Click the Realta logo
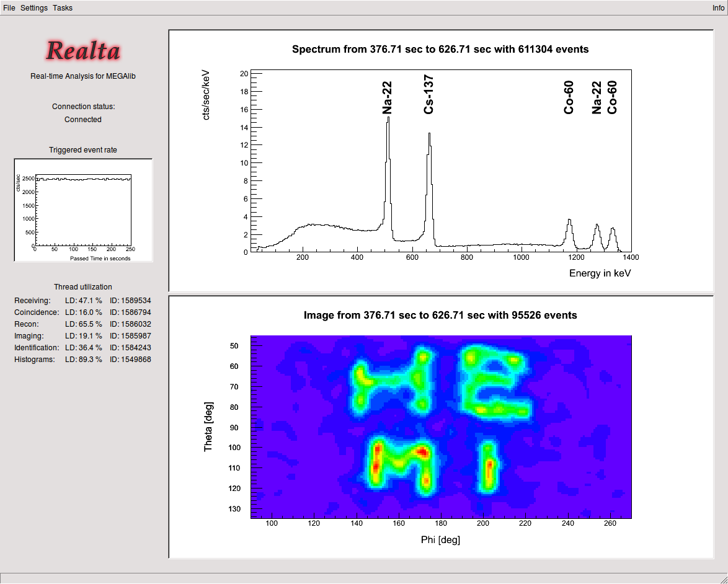Image resolution: width=728 pixels, height=584 pixels. pos(83,50)
